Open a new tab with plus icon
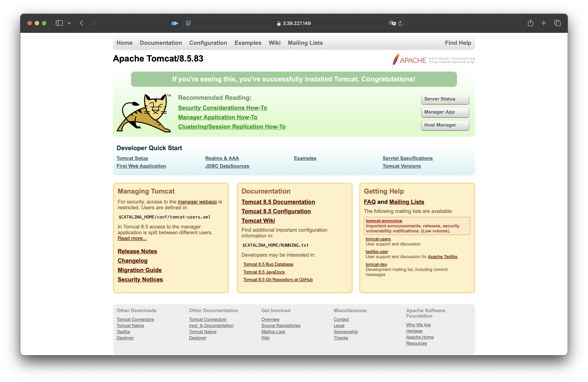The width and height of the screenshot is (588, 382). [x=543, y=23]
